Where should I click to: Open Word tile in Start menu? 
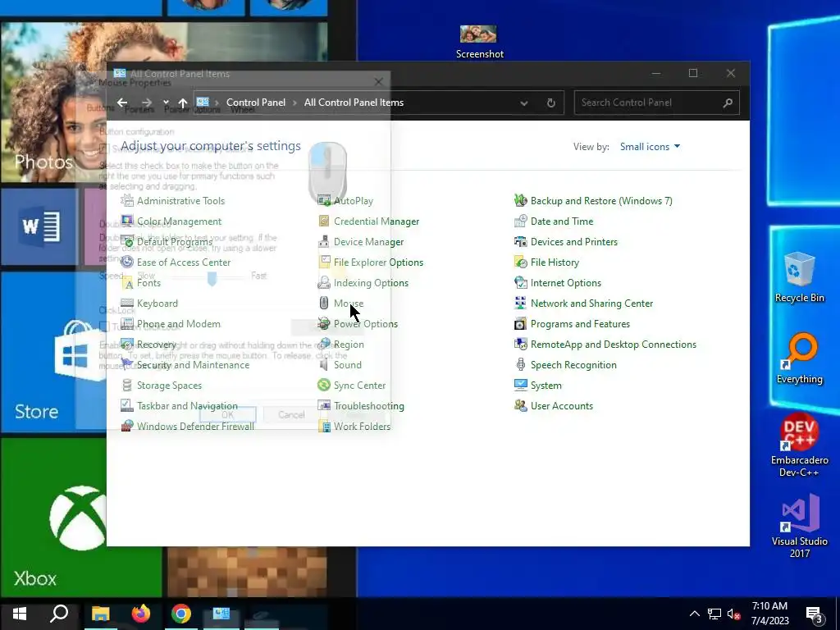[40, 226]
